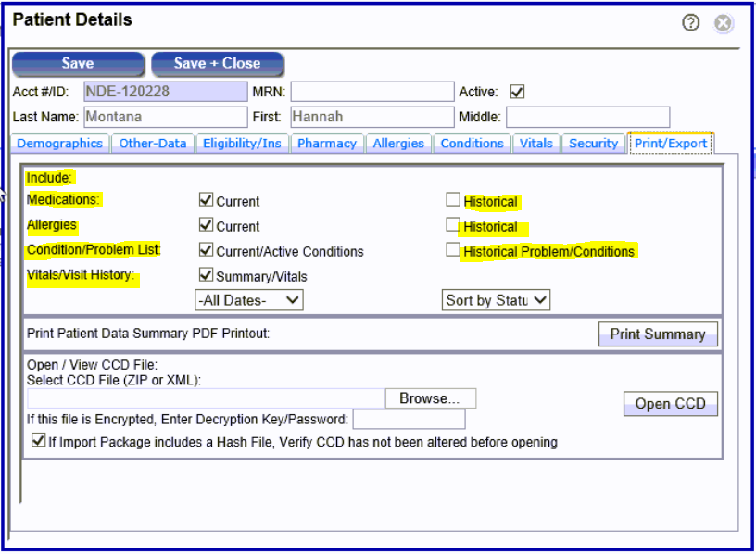756x554 pixels.
Task: Open the All Dates dropdown
Action: pos(248,300)
